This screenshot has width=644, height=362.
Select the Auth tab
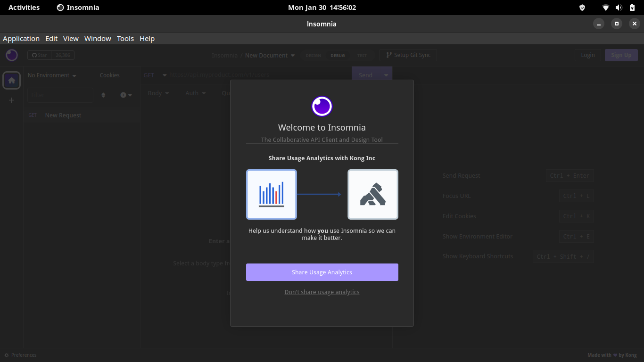point(195,93)
